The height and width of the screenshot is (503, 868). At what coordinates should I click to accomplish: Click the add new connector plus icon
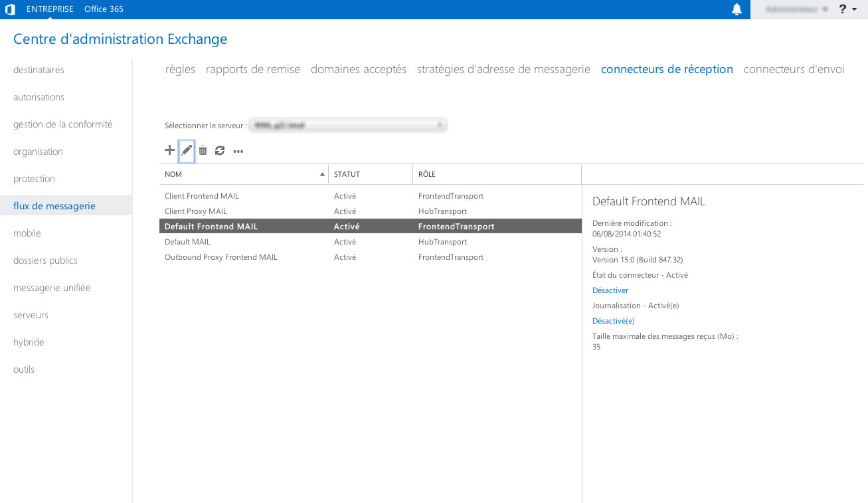(x=169, y=150)
